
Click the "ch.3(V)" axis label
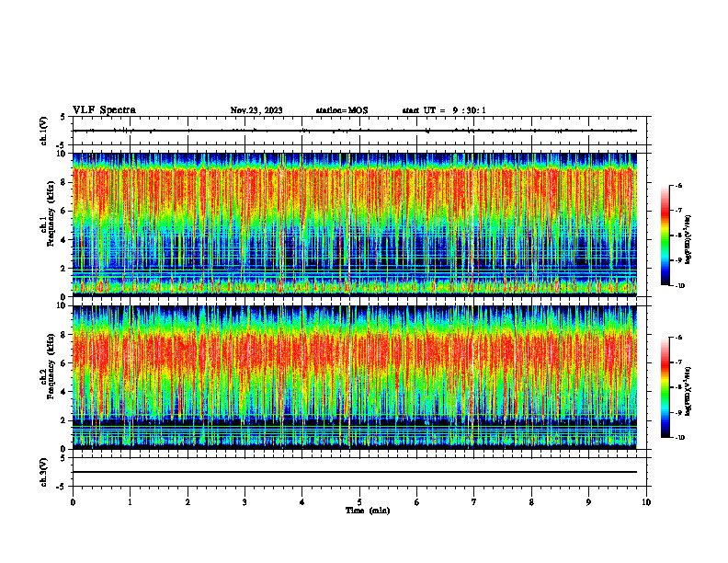coord(43,472)
